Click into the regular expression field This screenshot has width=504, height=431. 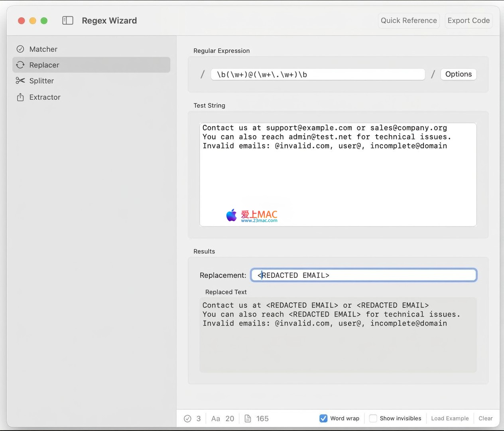point(317,75)
